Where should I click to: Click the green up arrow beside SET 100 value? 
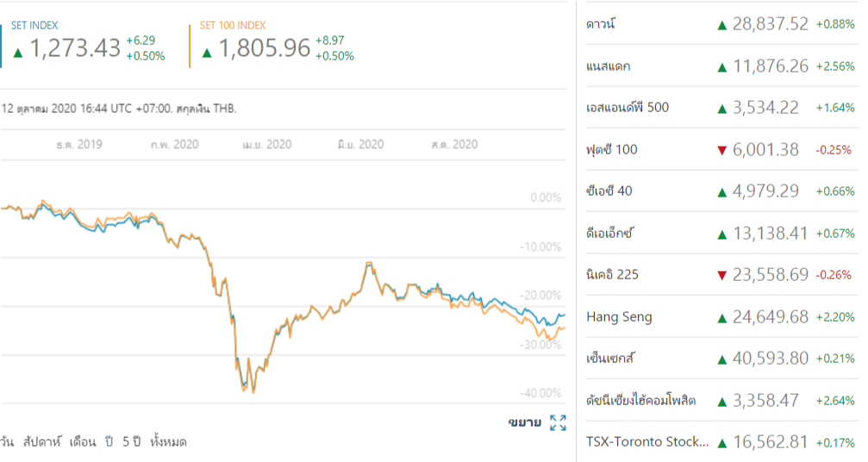(207, 52)
